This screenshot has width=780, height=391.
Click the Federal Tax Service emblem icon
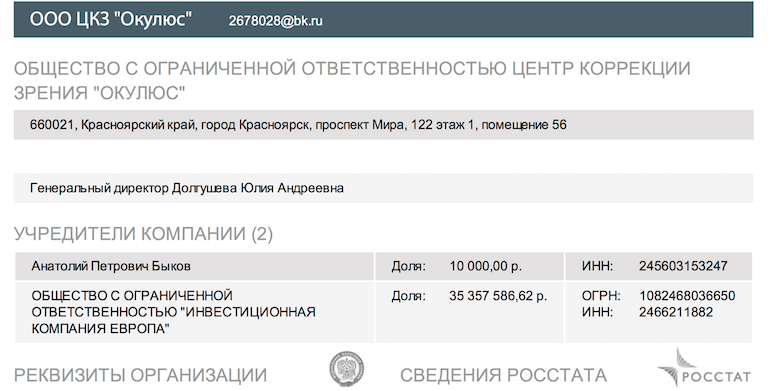tap(346, 369)
